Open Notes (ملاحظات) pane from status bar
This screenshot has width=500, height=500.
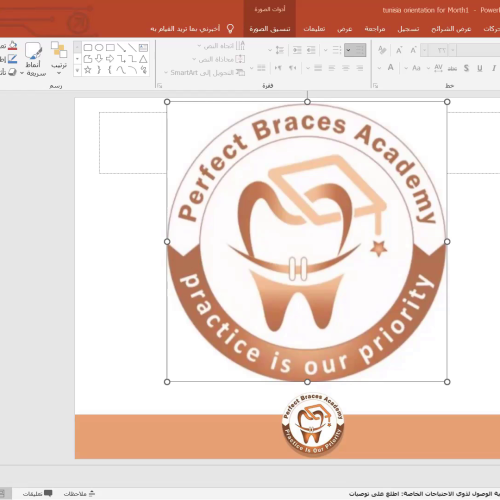pos(79,494)
